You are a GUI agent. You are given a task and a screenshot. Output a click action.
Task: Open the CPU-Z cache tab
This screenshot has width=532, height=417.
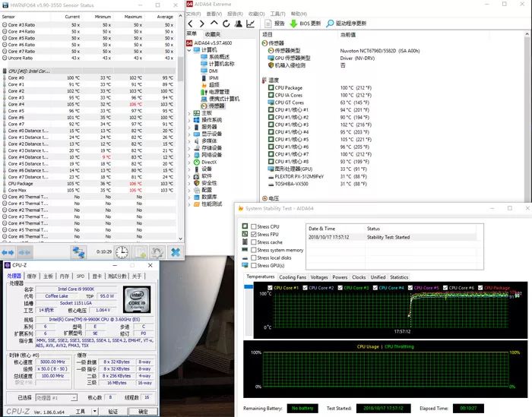point(32,276)
